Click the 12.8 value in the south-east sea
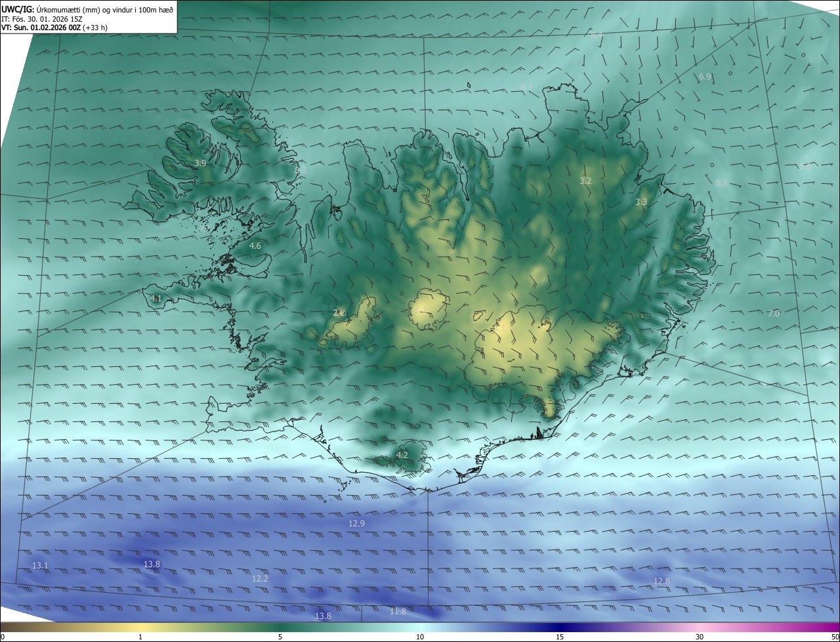840x642 pixels. coord(661,581)
